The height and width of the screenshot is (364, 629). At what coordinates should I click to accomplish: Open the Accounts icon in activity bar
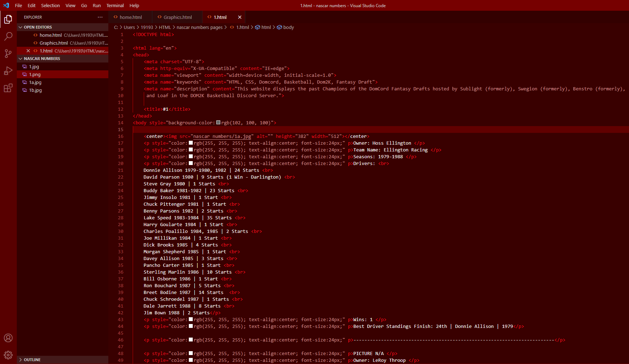8,338
